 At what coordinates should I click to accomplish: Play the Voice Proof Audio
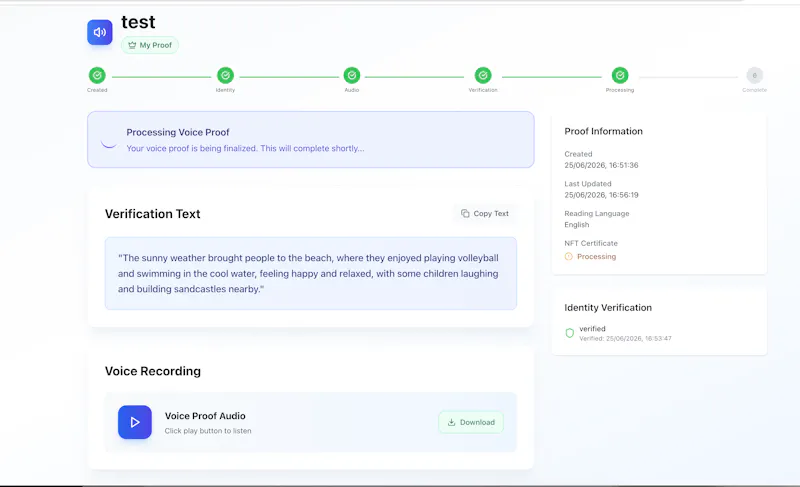coord(135,422)
